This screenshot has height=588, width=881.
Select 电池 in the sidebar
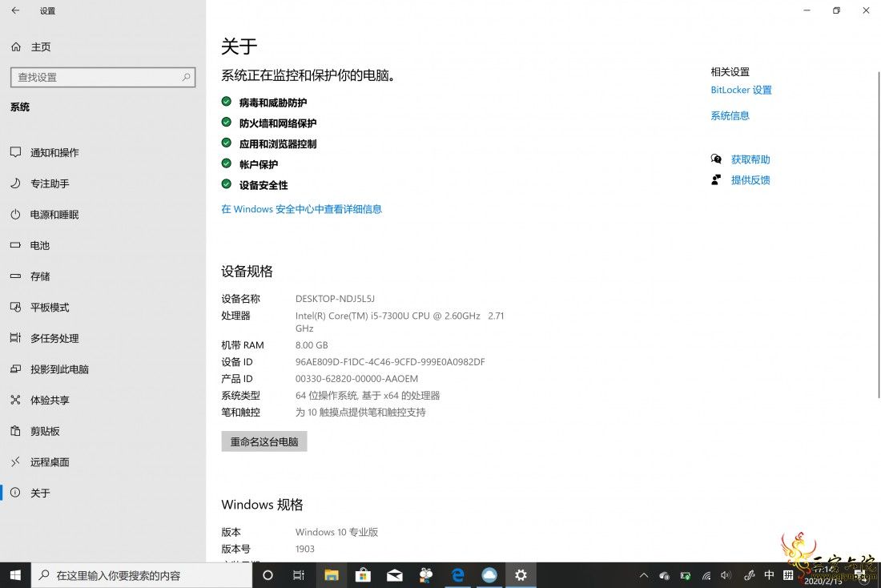tap(103, 245)
